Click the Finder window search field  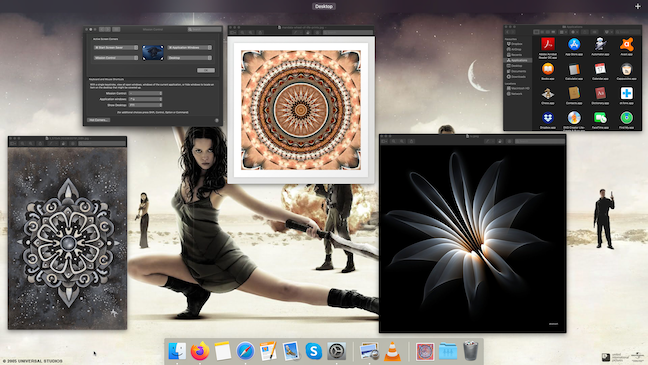(628, 32)
